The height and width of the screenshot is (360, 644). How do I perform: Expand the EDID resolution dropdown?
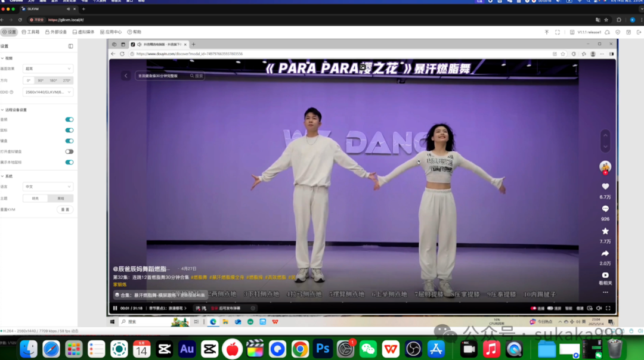pos(48,92)
